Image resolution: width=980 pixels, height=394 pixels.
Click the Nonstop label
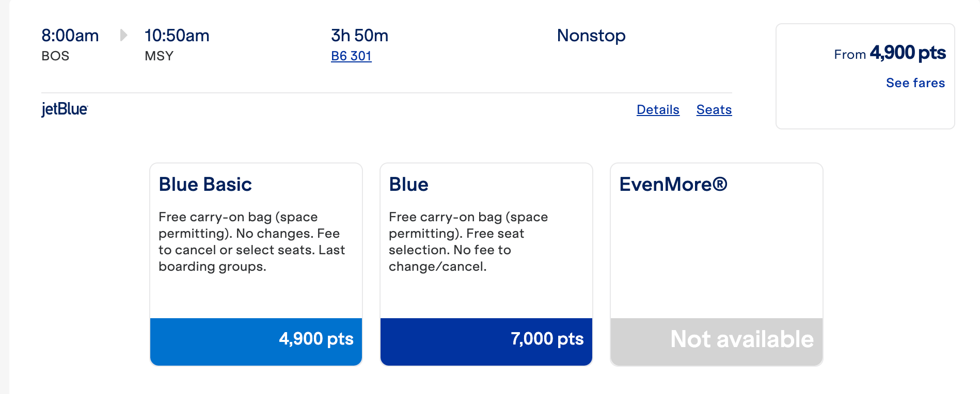coord(591,36)
